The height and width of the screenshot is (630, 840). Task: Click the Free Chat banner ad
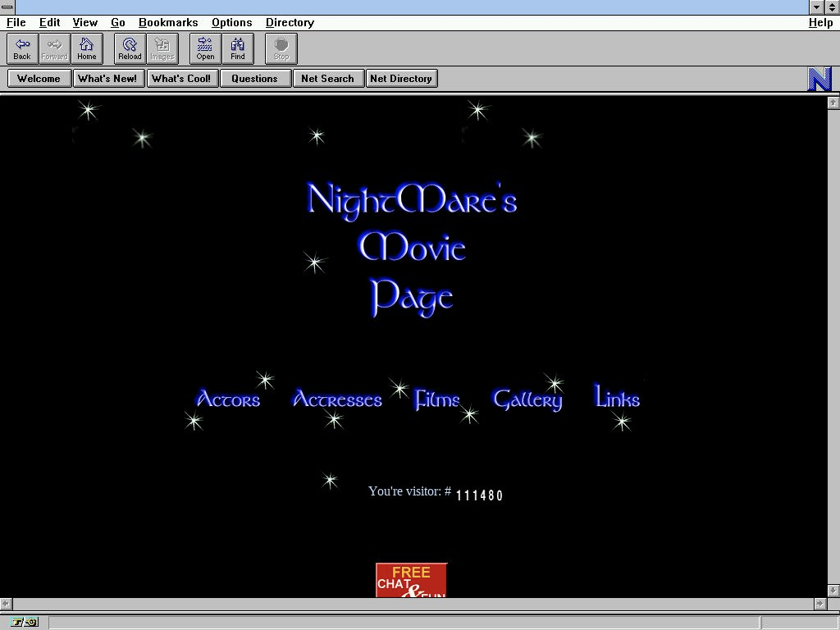(411, 580)
